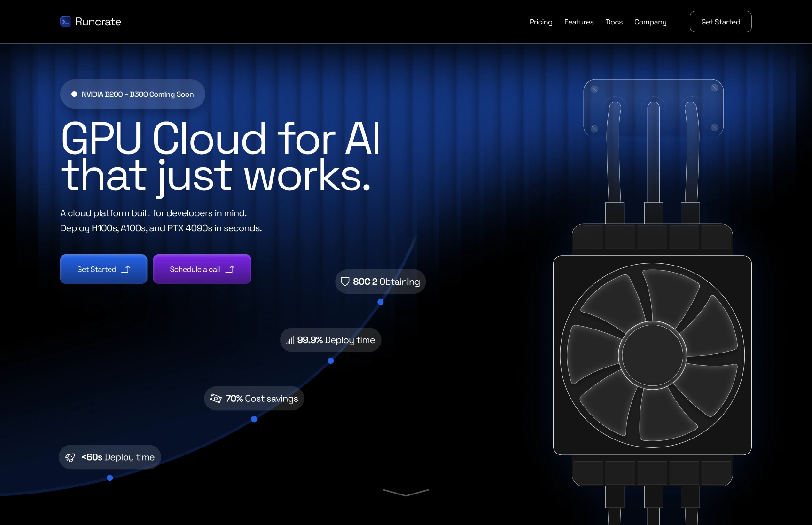Click the <60s Deploy time pill
This screenshot has width=812, height=525.
(110, 457)
